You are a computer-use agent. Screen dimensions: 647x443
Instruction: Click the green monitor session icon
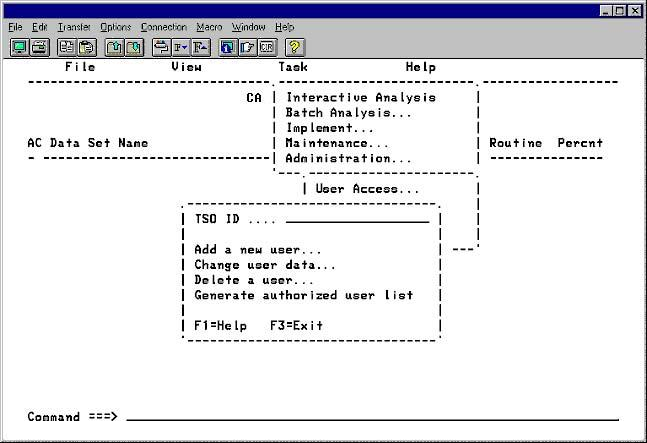pyautogui.click(x=19, y=47)
